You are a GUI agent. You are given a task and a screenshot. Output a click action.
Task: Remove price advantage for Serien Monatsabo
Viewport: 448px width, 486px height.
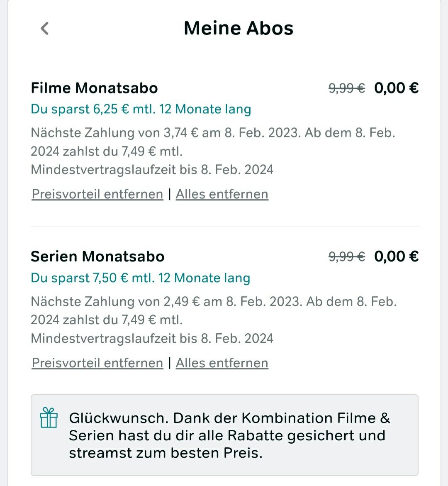tap(97, 363)
